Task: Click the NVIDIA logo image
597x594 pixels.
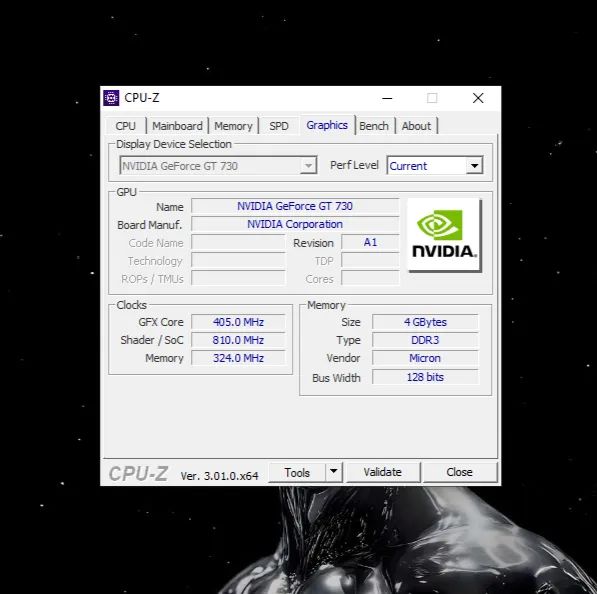Action: 444,235
